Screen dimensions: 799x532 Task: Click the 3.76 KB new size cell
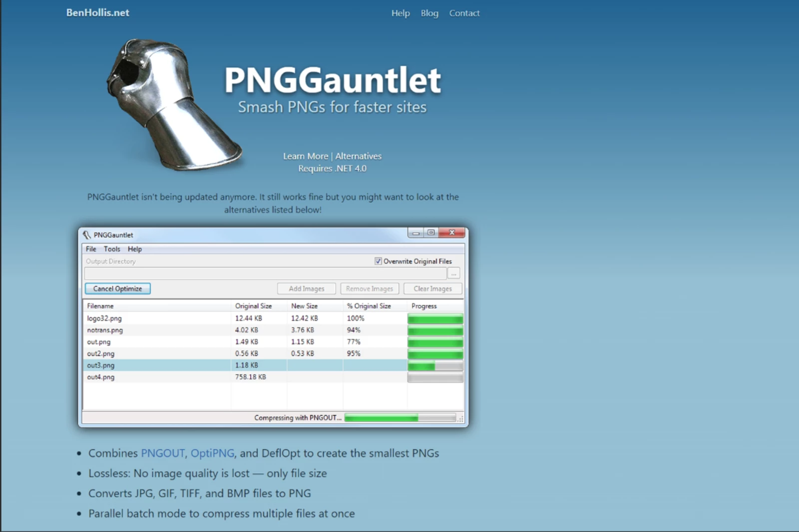tap(303, 330)
